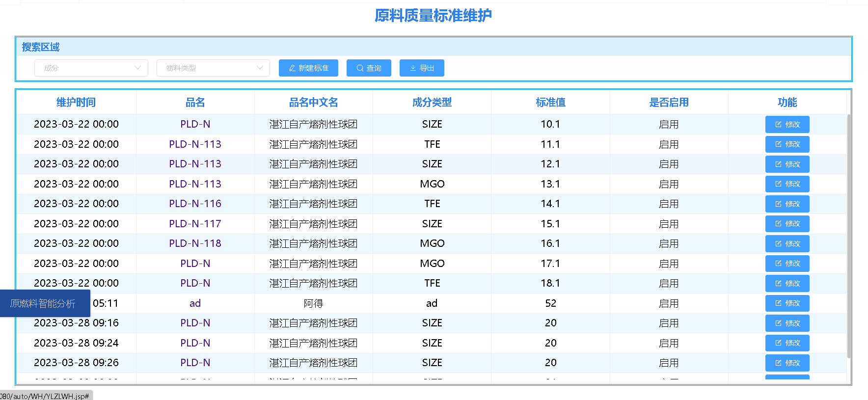
Task: Click 修改 for the PLD-N-117 SIZE 15.1 row
Action: point(787,224)
